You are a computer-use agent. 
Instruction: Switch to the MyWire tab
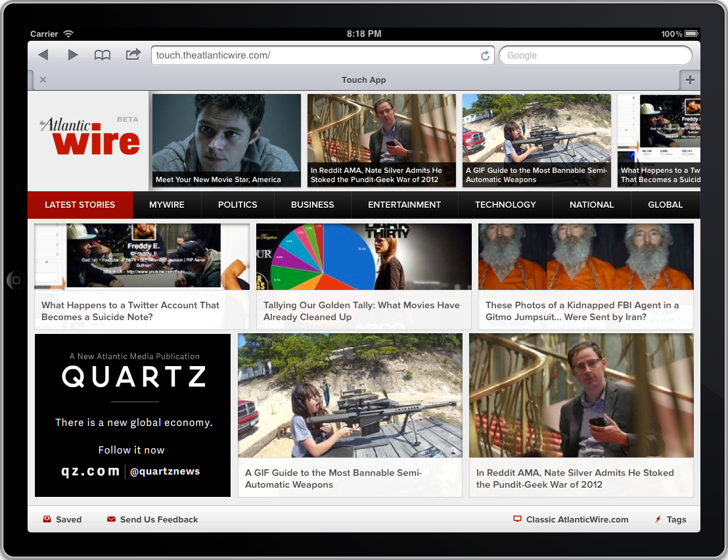pyautogui.click(x=167, y=205)
